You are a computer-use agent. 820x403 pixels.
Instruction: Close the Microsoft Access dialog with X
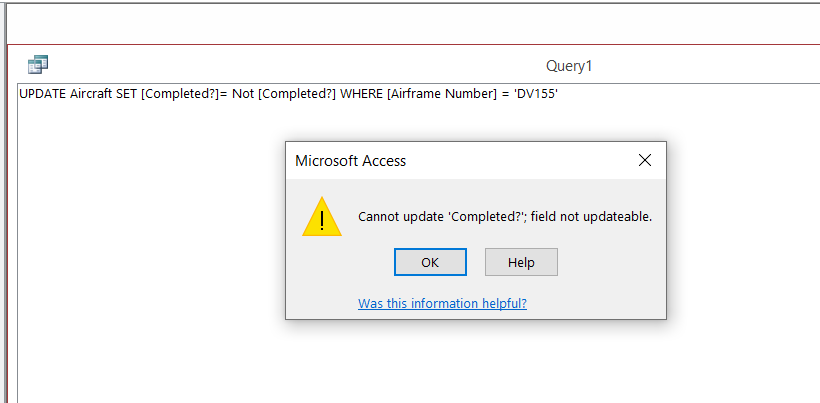pos(645,160)
